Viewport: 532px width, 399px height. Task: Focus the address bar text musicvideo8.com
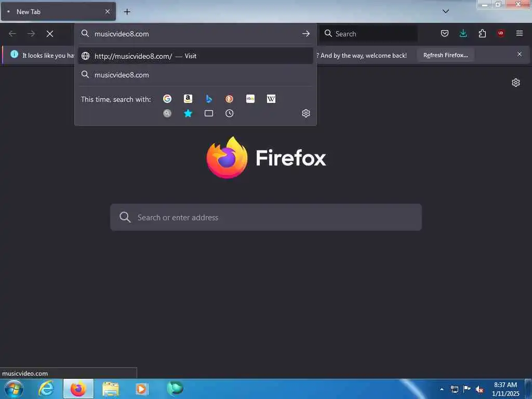coord(122,34)
